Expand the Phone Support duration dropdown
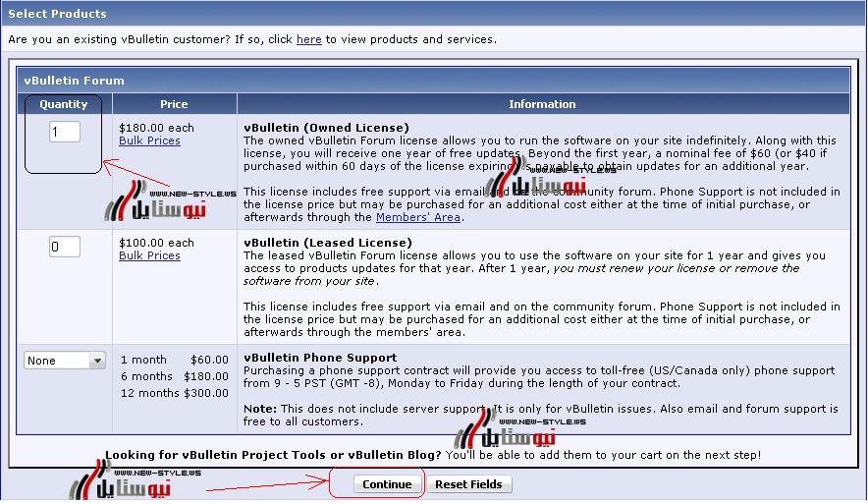This screenshot has height=504, width=868. point(65,361)
